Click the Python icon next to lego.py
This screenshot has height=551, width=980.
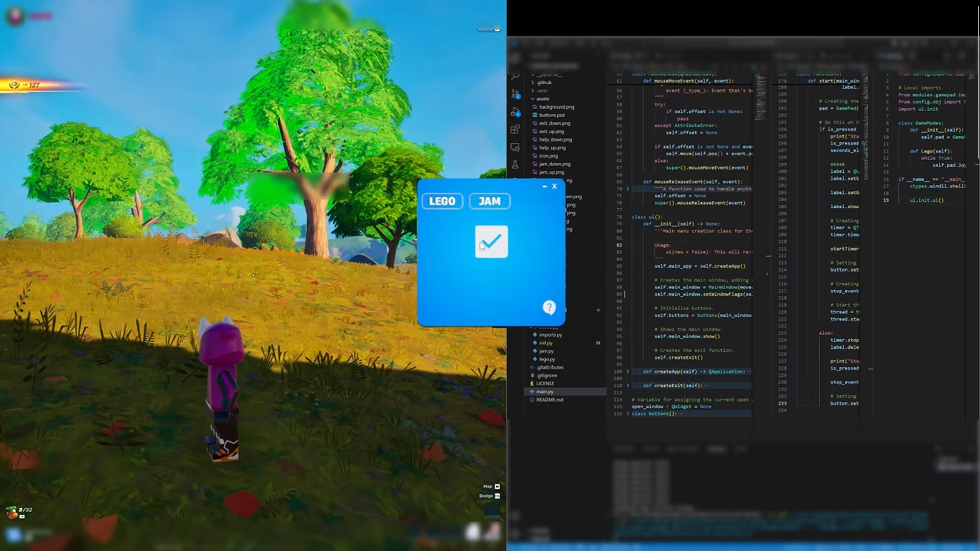pyautogui.click(x=534, y=359)
